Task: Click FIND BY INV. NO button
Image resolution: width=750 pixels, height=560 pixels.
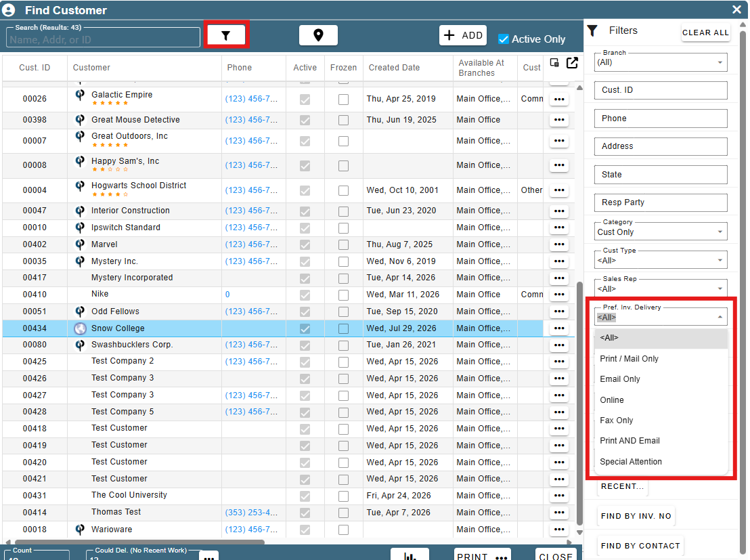Action: [x=636, y=516]
